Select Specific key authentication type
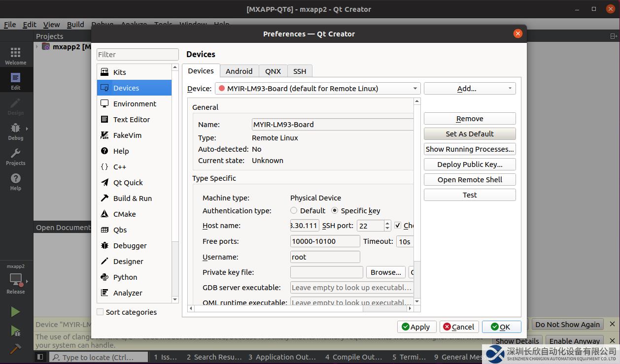The image size is (620, 364). [x=335, y=211]
